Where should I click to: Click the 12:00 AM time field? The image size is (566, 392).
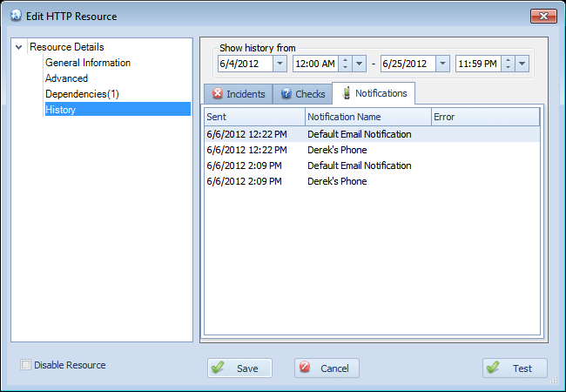315,64
